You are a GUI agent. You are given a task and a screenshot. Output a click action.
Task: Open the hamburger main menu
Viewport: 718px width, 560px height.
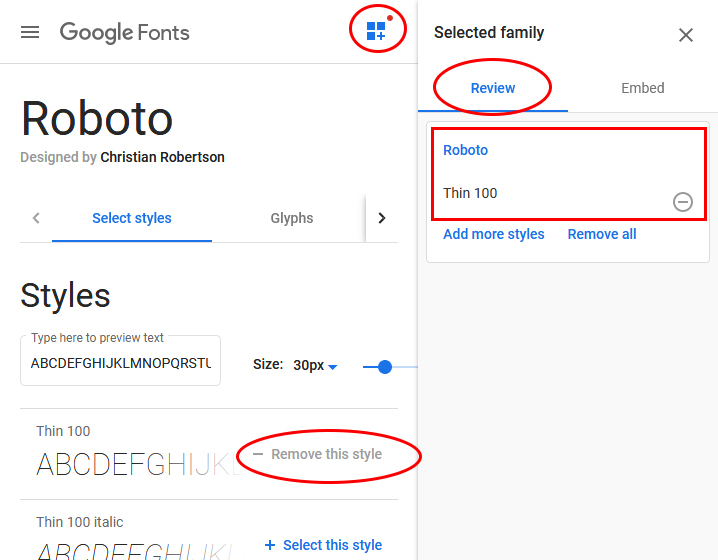point(30,32)
